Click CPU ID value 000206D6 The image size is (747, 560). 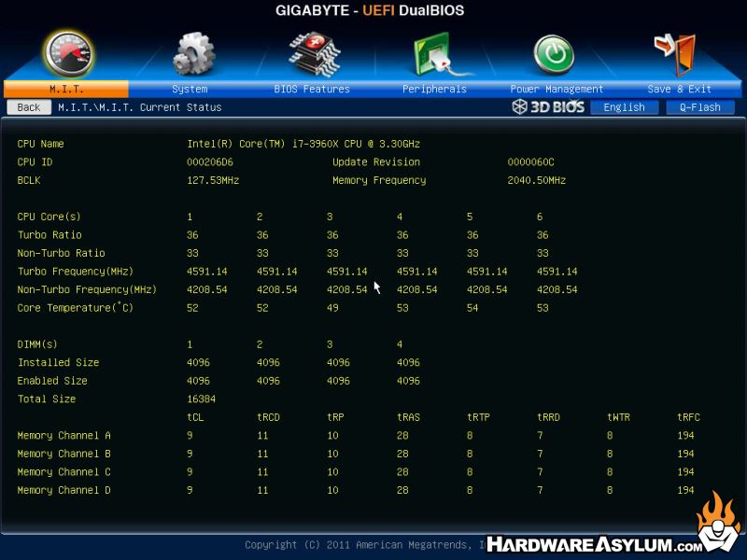[210, 161]
